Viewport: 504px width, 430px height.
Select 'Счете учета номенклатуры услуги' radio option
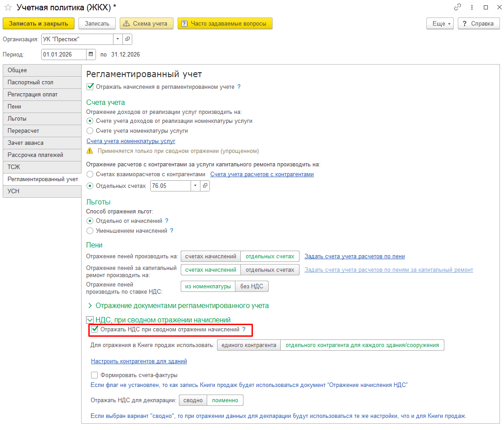90,131
